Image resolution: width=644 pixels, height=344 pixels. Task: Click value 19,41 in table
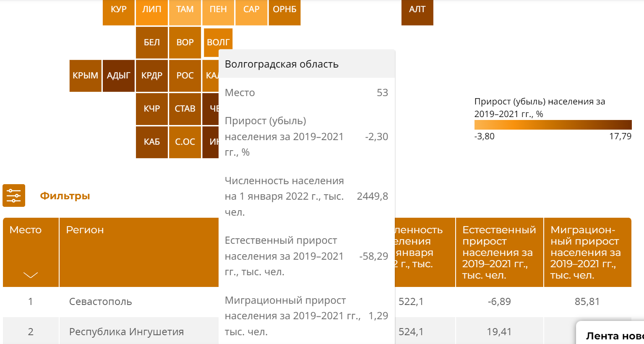pyautogui.click(x=499, y=332)
